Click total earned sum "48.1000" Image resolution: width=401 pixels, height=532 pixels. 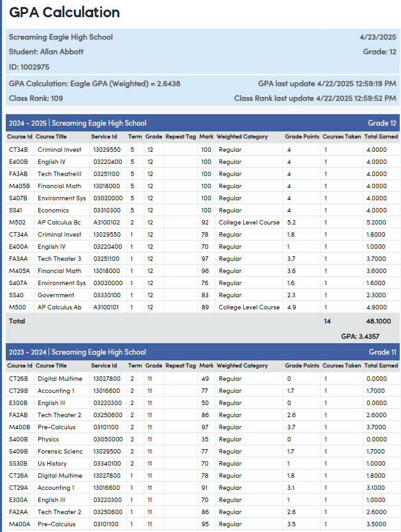pos(378,321)
